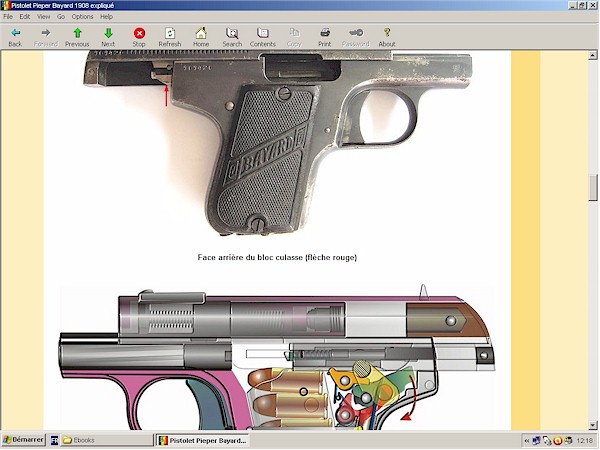
Task: Return to the Home page
Action: (x=201, y=37)
